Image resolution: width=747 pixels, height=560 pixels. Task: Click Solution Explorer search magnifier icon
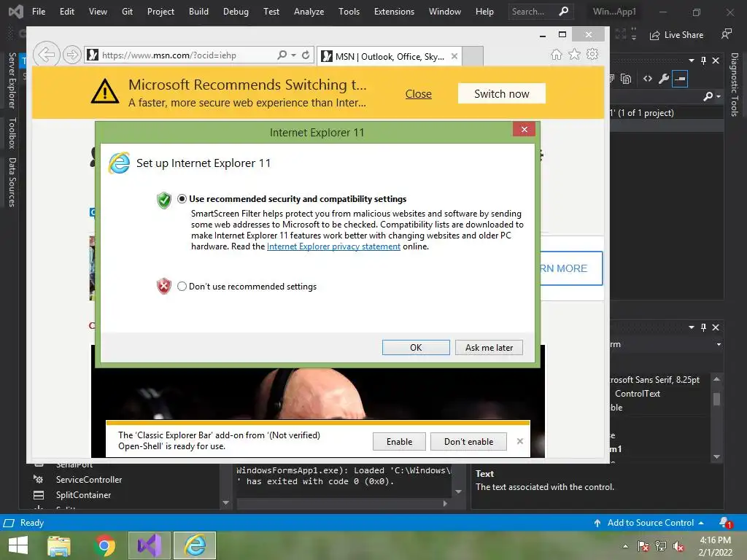pos(708,97)
